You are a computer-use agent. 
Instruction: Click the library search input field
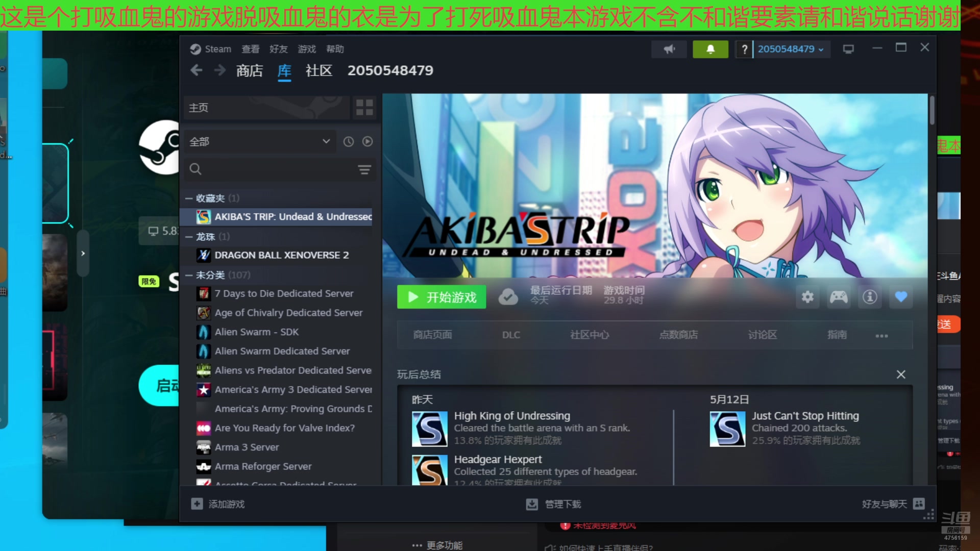[x=280, y=169]
